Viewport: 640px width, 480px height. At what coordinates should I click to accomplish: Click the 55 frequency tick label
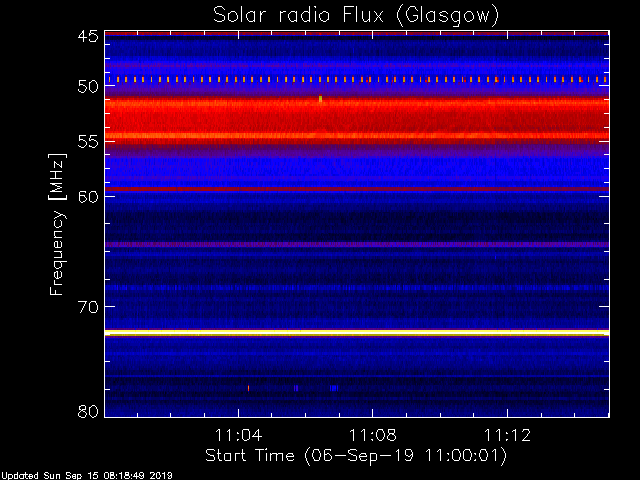coord(88,142)
